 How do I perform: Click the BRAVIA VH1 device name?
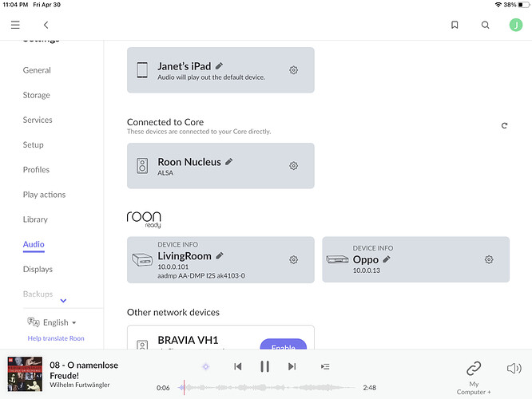[188, 340]
